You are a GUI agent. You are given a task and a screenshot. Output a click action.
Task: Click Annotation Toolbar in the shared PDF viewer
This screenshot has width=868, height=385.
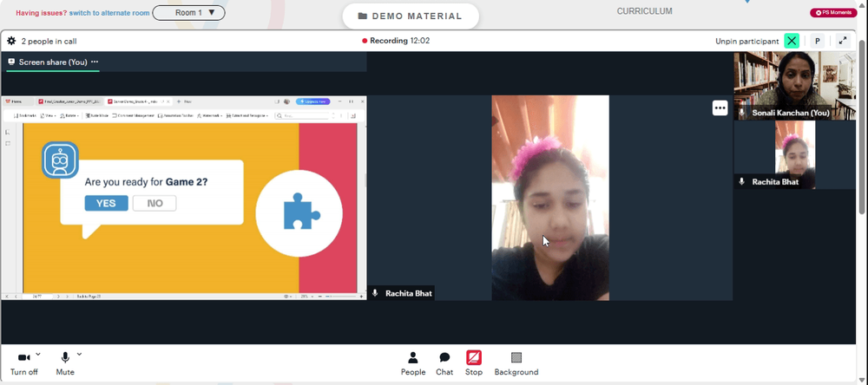(x=175, y=115)
